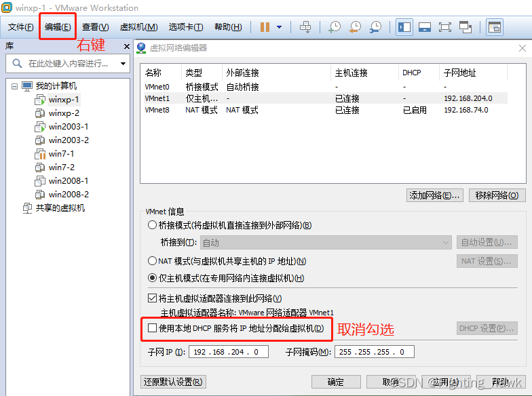Open the 选项卡(T) menu

[x=186, y=27]
